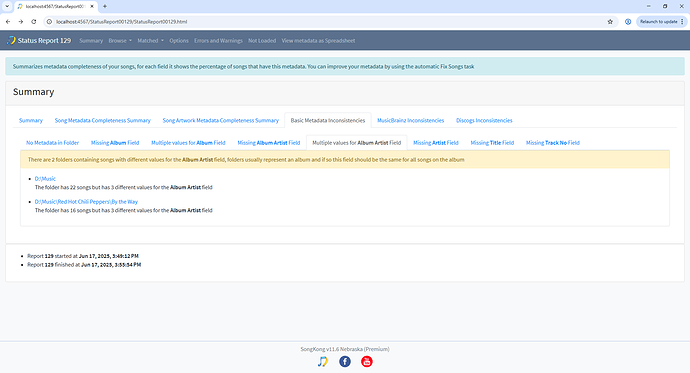
Task: Select the Missing Album Artist Field tab
Action: tap(269, 143)
